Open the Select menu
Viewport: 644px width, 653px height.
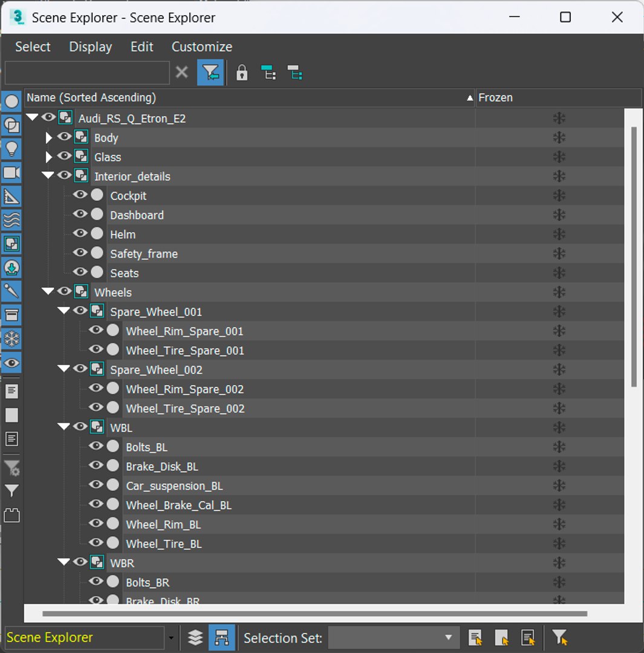click(33, 47)
